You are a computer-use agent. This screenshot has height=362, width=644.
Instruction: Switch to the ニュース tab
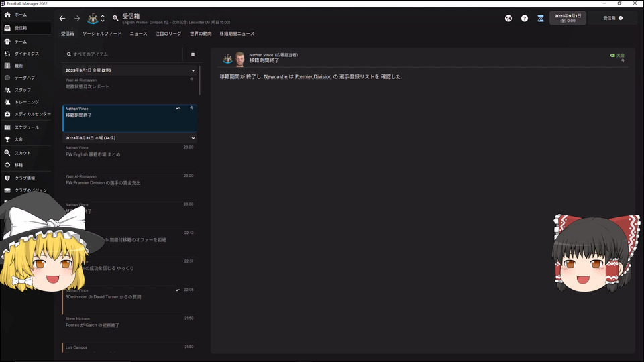click(x=138, y=34)
